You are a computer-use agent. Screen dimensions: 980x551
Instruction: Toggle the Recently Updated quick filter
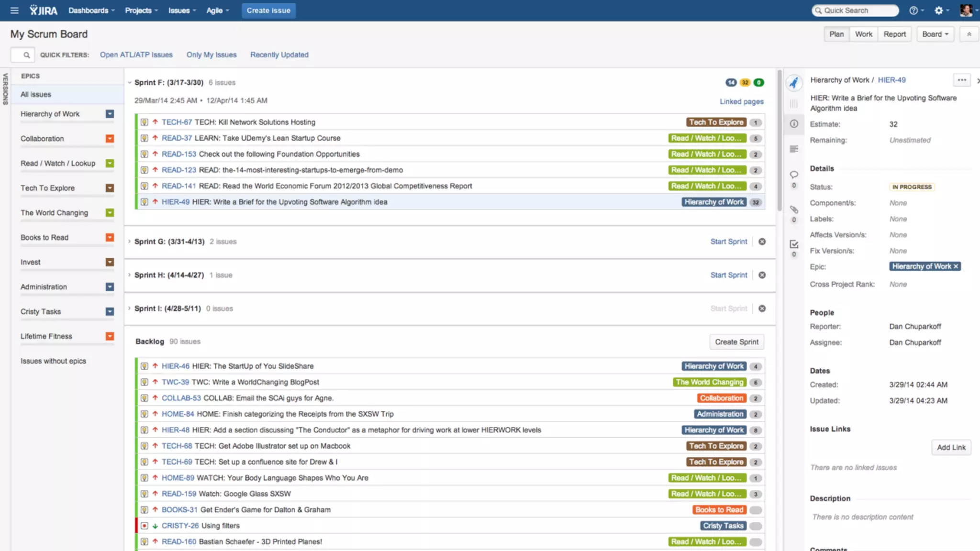coord(279,55)
